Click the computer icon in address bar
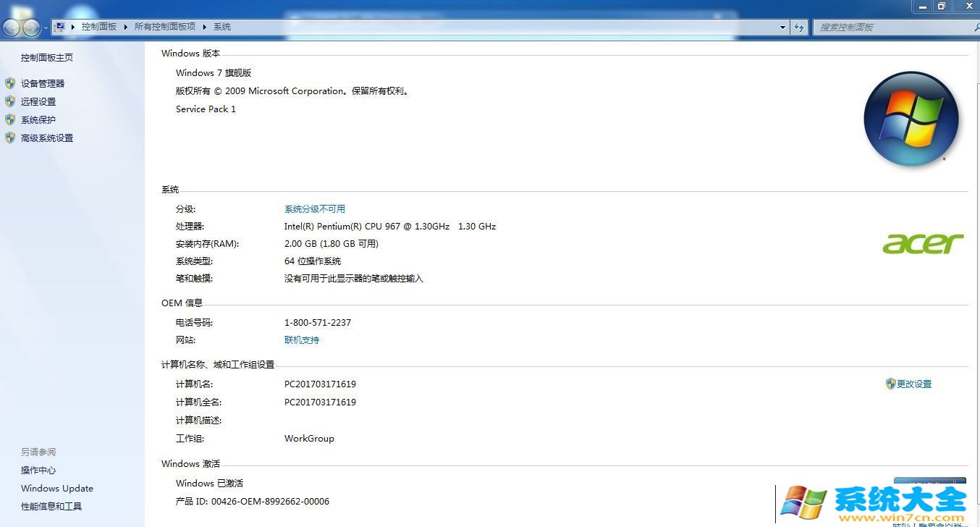Screen dimensions: 980x527 (x=60, y=27)
